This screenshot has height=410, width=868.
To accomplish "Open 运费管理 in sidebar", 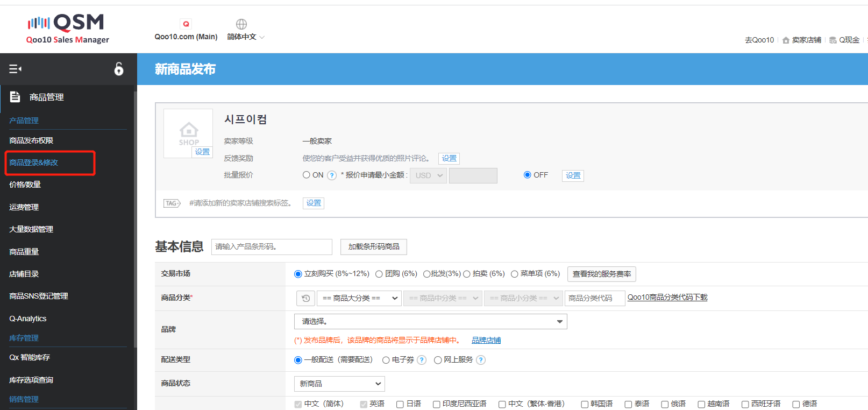I will (x=24, y=207).
